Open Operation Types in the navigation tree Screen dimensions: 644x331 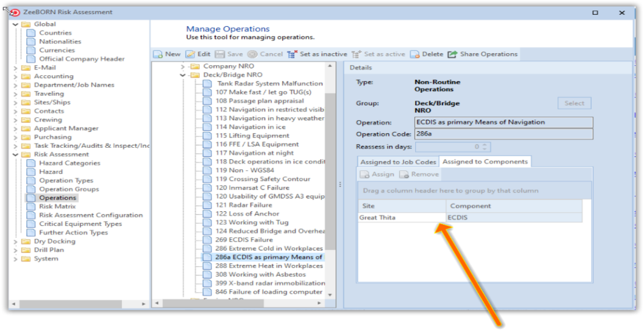point(66,180)
